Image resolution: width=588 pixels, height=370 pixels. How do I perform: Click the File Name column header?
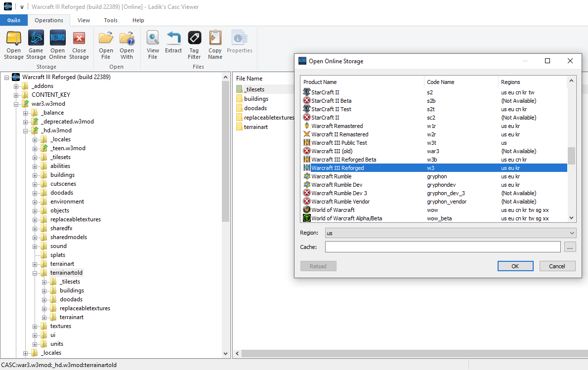pyautogui.click(x=250, y=79)
